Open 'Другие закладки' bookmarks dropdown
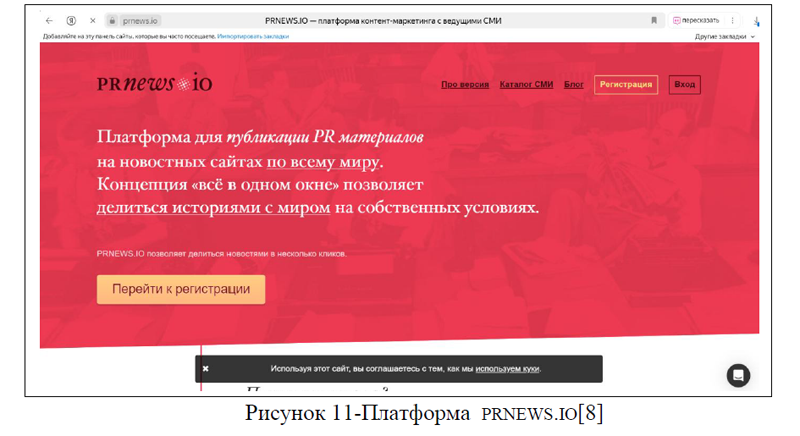This screenshot has width=800, height=436. tap(724, 37)
